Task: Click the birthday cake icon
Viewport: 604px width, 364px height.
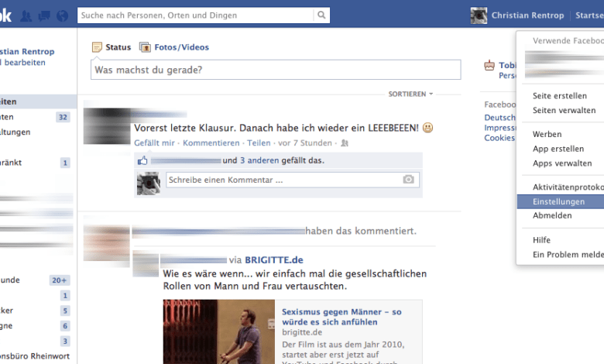Action: pos(489,67)
